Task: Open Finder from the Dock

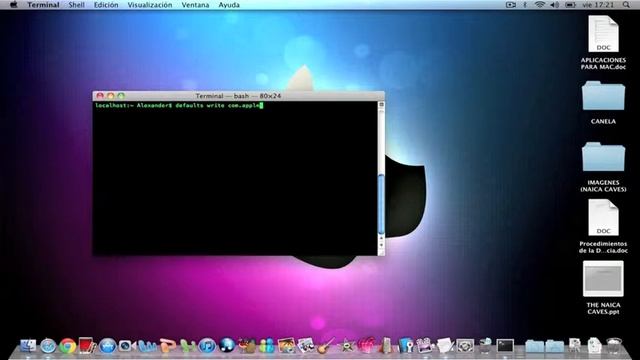Action: (x=28, y=346)
